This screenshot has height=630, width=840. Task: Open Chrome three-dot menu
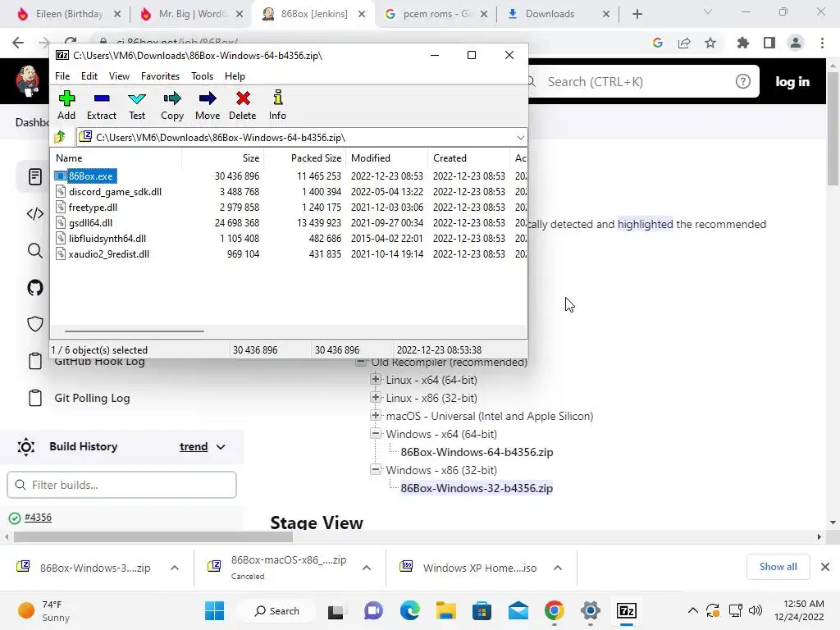point(822,43)
